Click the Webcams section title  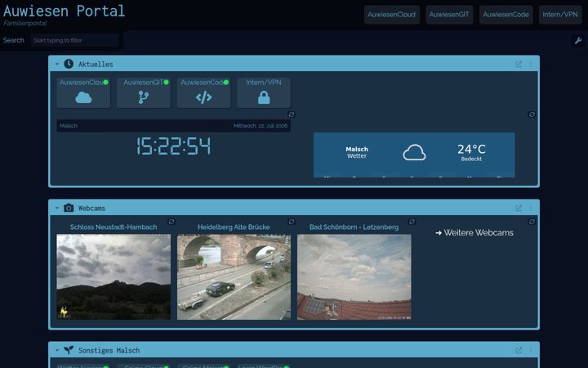coord(91,208)
